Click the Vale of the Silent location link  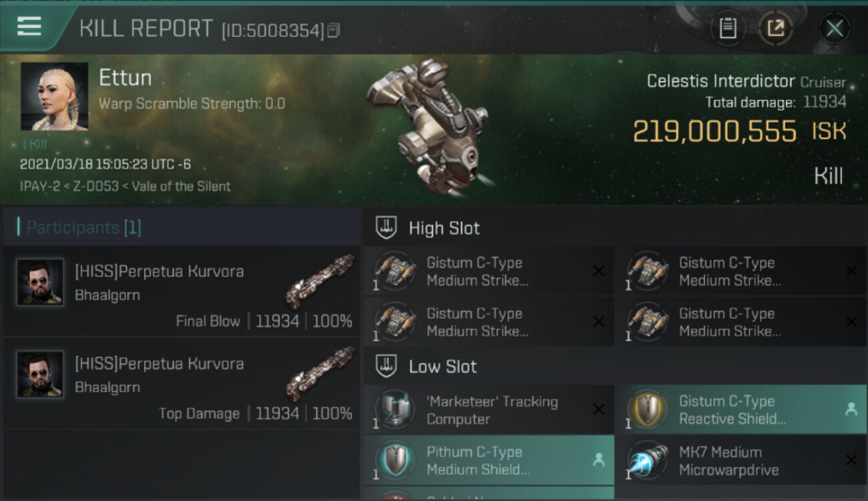click(182, 186)
